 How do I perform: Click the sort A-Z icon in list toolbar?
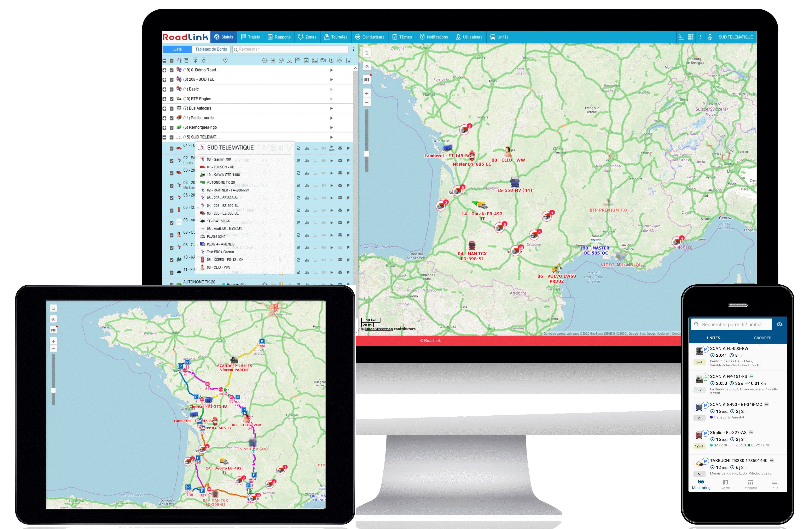[x=179, y=60]
